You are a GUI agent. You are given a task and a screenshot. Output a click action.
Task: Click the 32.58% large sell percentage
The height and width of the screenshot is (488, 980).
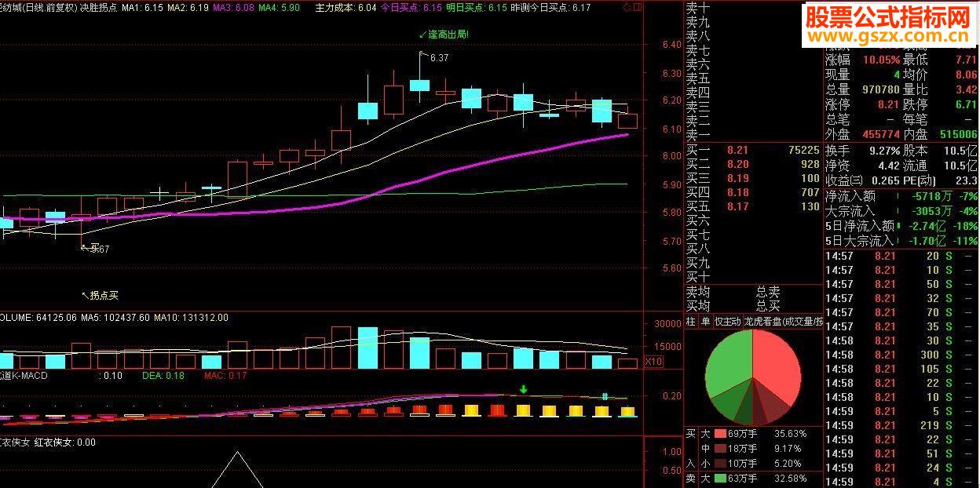pyautogui.click(x=790, y=479)
